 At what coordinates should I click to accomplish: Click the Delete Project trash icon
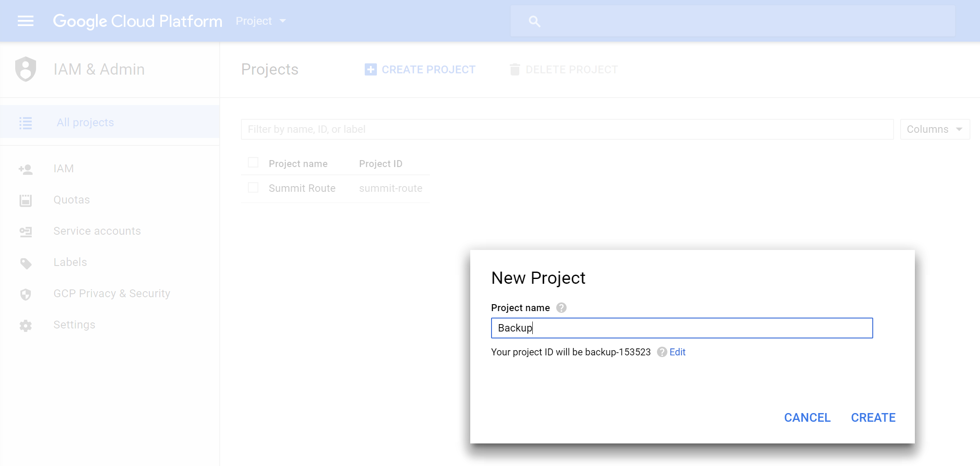coord(515,69)
